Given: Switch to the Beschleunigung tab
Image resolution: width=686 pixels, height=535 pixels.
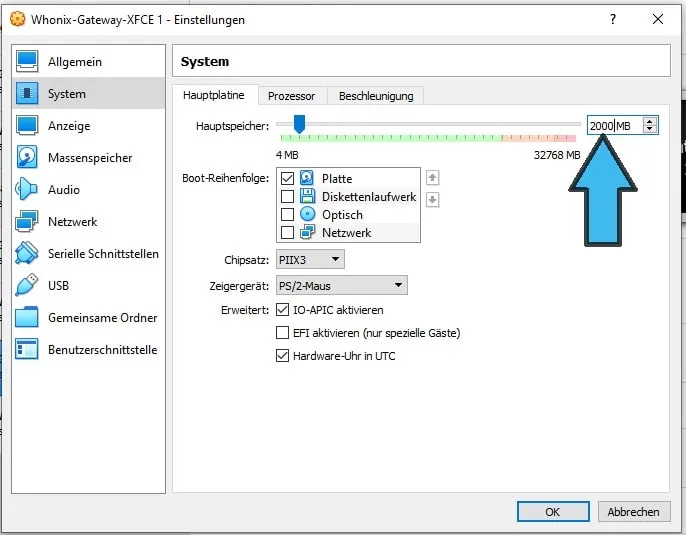Looking at the screenshot, I should [376, 96].
